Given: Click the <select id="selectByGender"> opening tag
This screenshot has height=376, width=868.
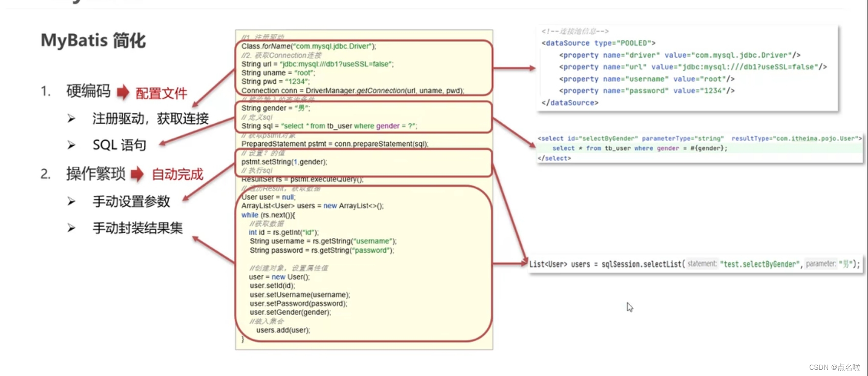Looking at the screenshot, I should point(700,139).
